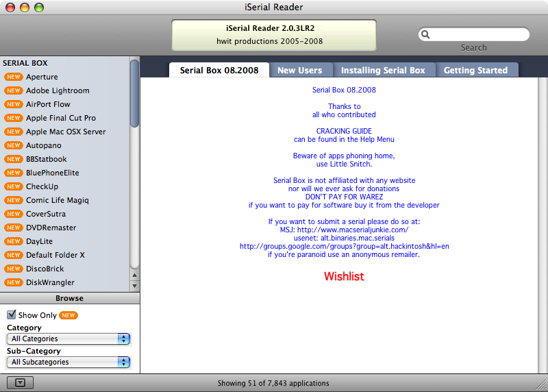Select DVDRemaster in the list

tap(64, 228)
